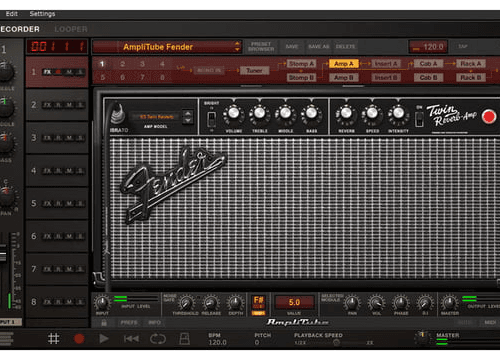Click the INFO button
Screen dimensions: 500x360
coord(154,323)
